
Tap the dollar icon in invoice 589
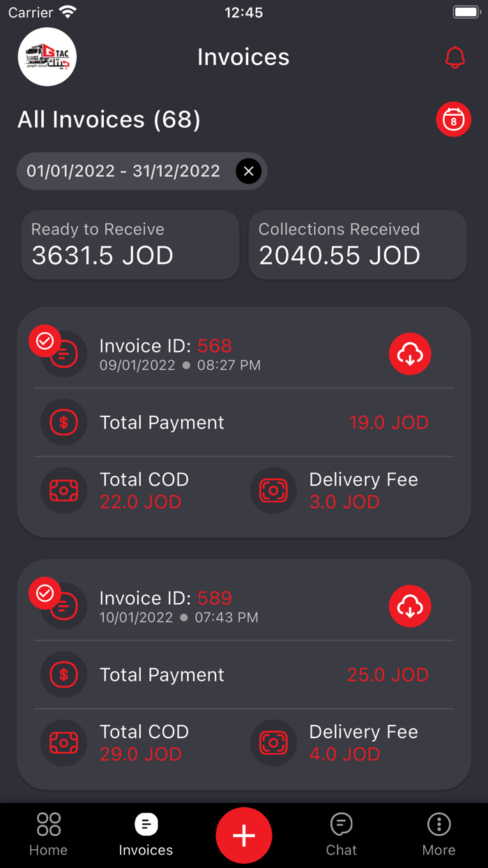click(64, 674)
